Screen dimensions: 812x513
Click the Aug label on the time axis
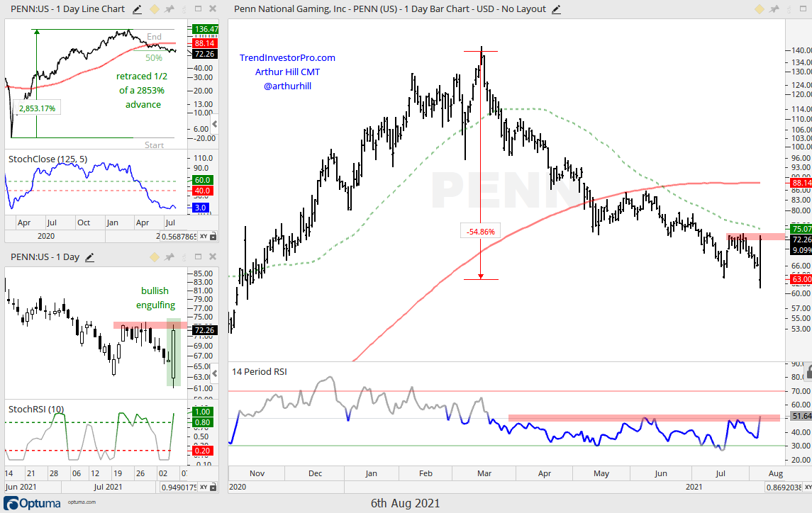point(776,473)
